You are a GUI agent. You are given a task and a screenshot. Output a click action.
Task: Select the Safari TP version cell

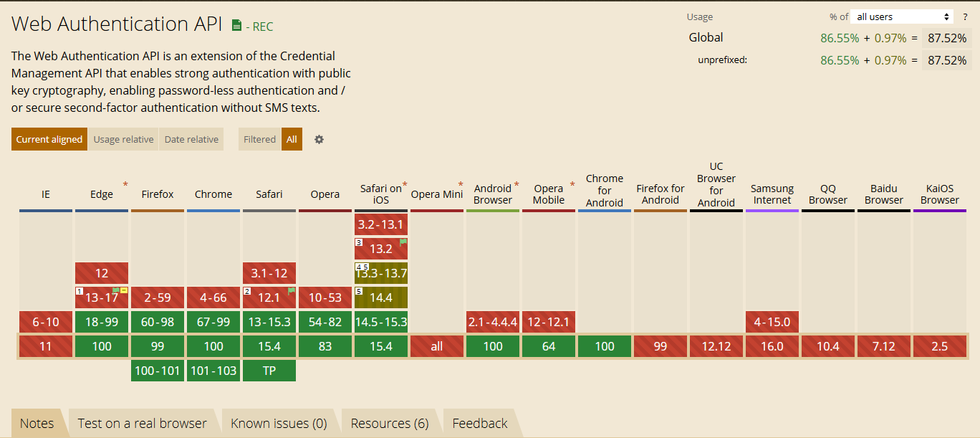(x=269, y=371)
